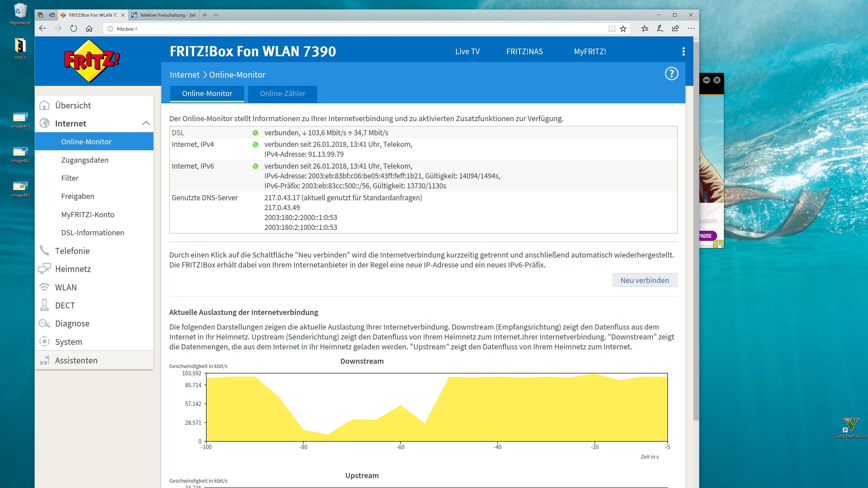This screenshot has height=488, width=868.
Task: Click the browser home icon
Action: (x=89, y=29)
